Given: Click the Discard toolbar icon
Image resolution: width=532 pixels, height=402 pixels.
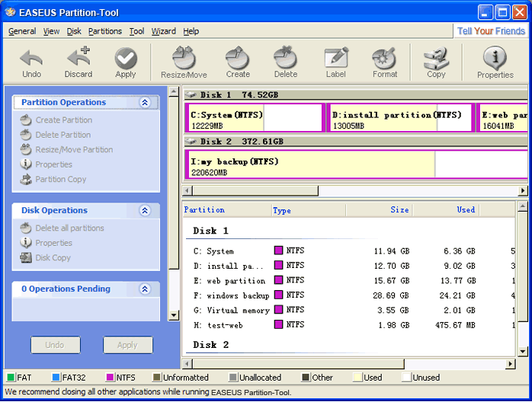Looking at the screenshot, I should [x=78, y=62].
